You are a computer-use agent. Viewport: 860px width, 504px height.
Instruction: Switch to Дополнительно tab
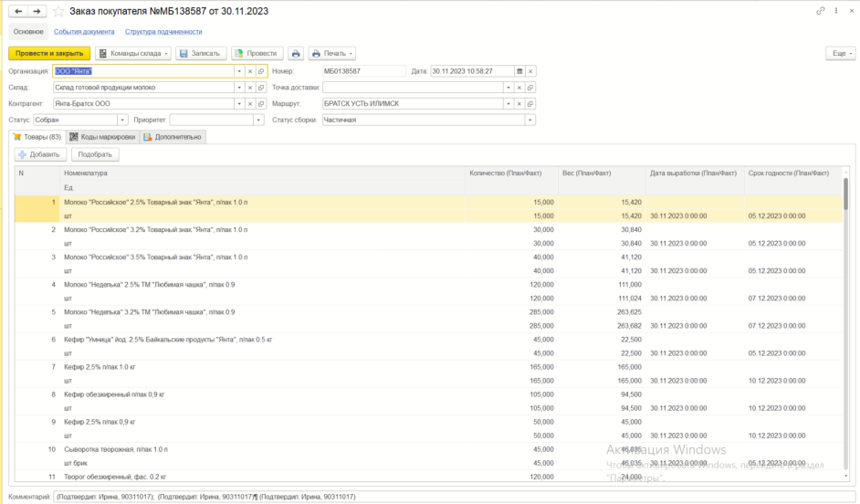tap(173, 137)
